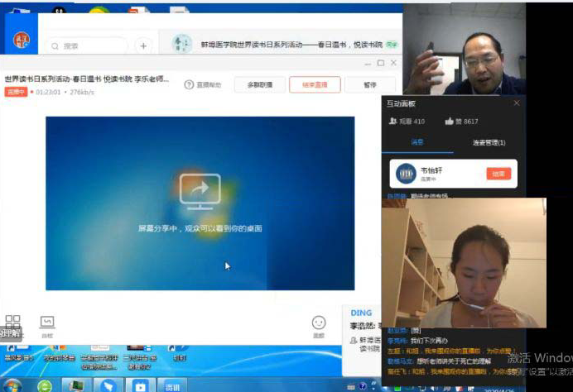Click the blue live TV icon on taskbar

click(140, 385)
